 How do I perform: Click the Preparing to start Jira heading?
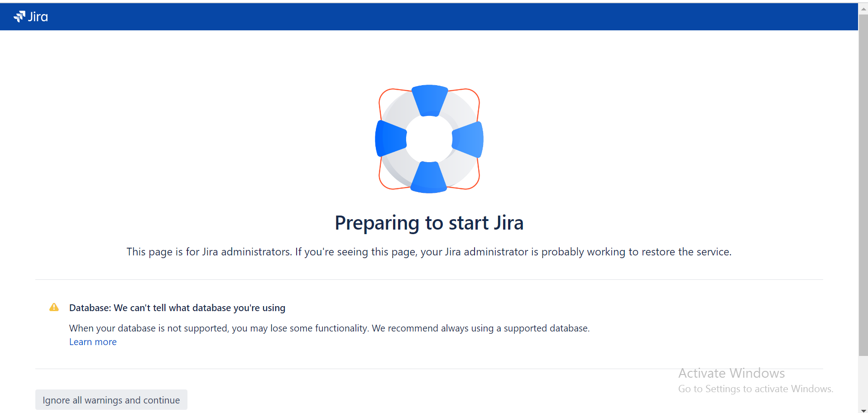pyautogui.click(x=429, y=223)
